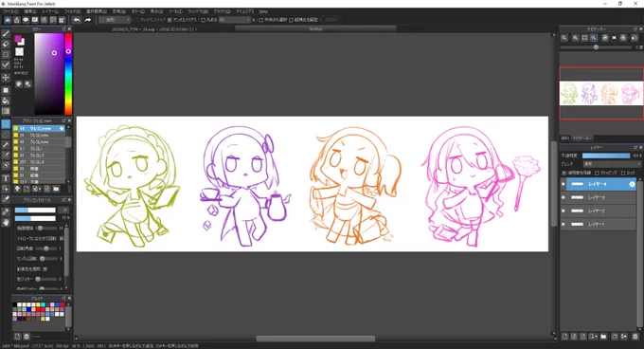Toggle the 中央から選択 checkbox
The width and height of the screenshot is (644, 349).
[260, 20]
